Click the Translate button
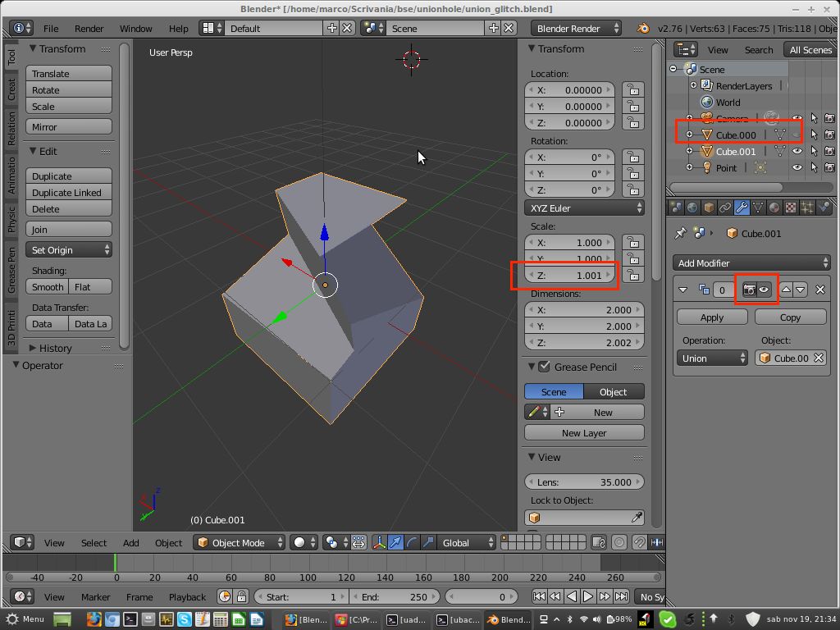The height and width of the screenshot is (630, 840). [x=69, y=73]
